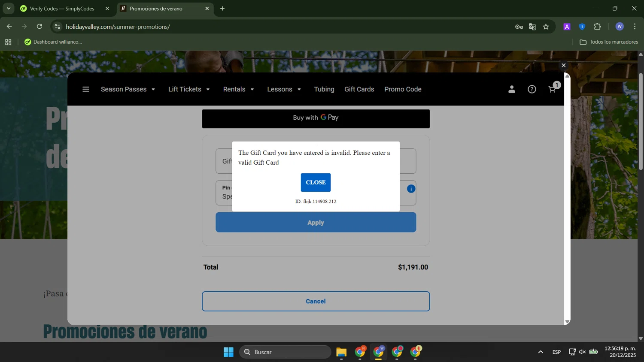Bookmark this page with the star
This screenshot has width=644, height=362.
(546, 27)
